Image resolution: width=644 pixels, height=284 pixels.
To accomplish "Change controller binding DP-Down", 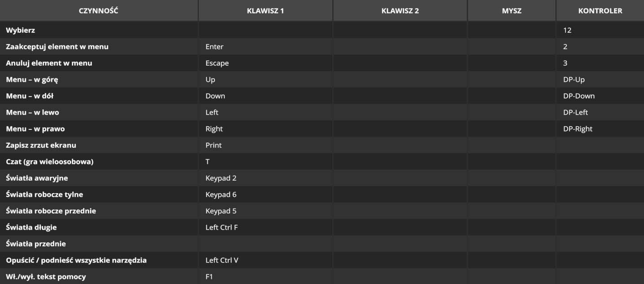I will pyautogui.click(x=600, y=96).
